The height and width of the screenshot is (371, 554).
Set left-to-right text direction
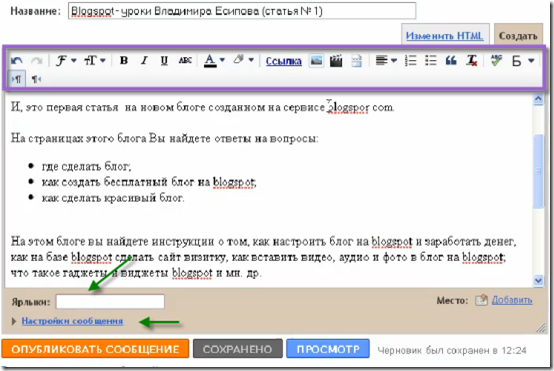coord(16,79)
